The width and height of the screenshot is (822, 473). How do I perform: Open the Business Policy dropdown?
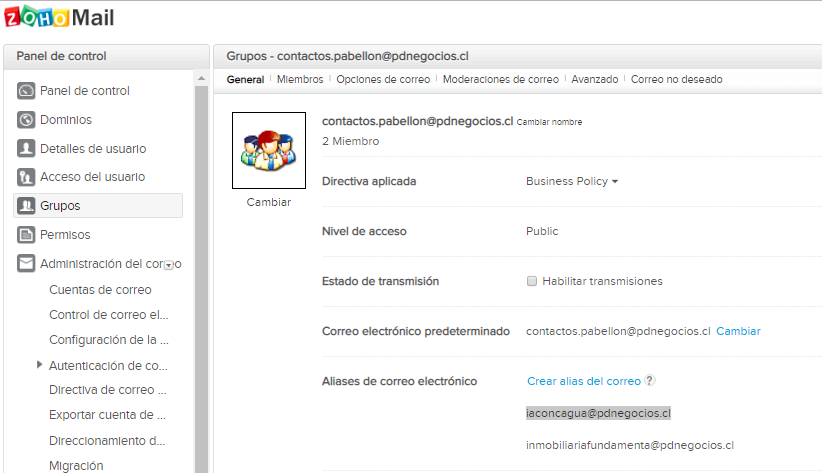pyautogui.click(x=572, y=182)
